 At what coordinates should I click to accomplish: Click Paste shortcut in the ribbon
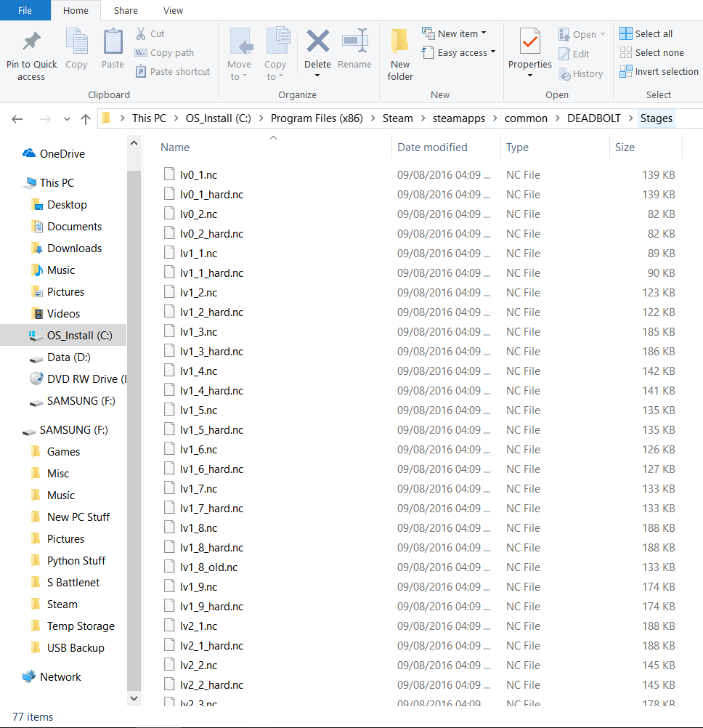[x=173, y=71]
